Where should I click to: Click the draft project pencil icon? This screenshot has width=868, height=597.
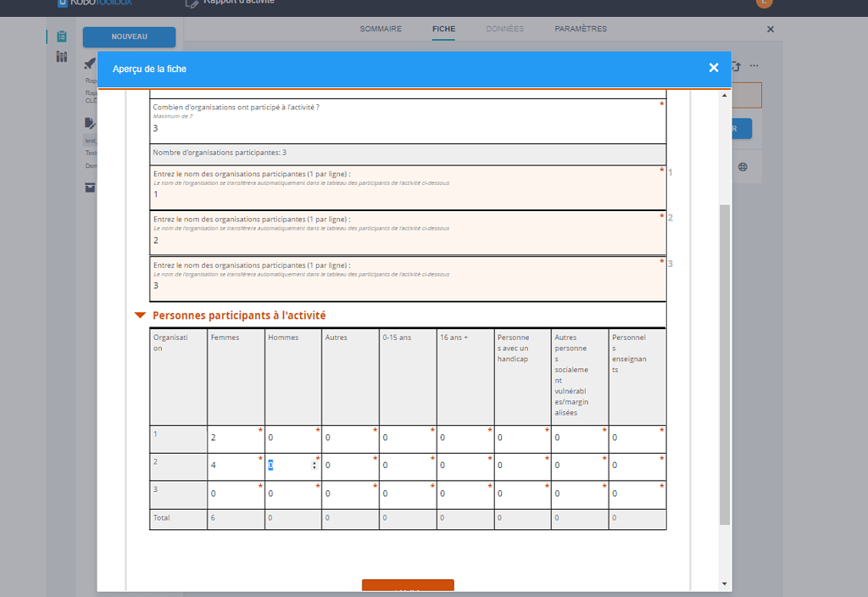point(91,123)
